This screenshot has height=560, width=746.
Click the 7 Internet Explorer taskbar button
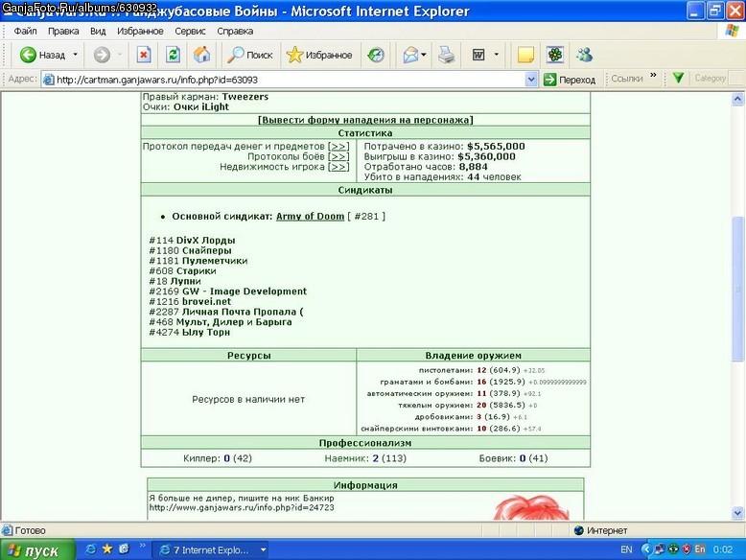tap(211, 550)
